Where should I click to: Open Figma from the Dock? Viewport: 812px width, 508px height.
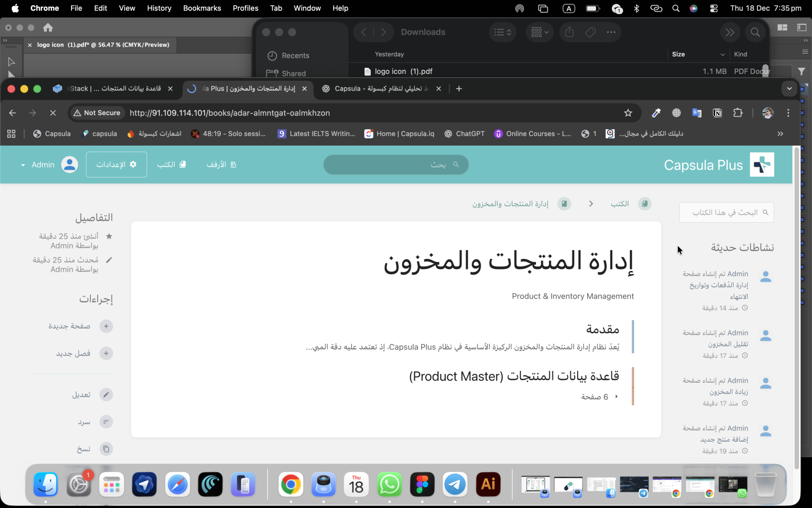pos(422,484)
